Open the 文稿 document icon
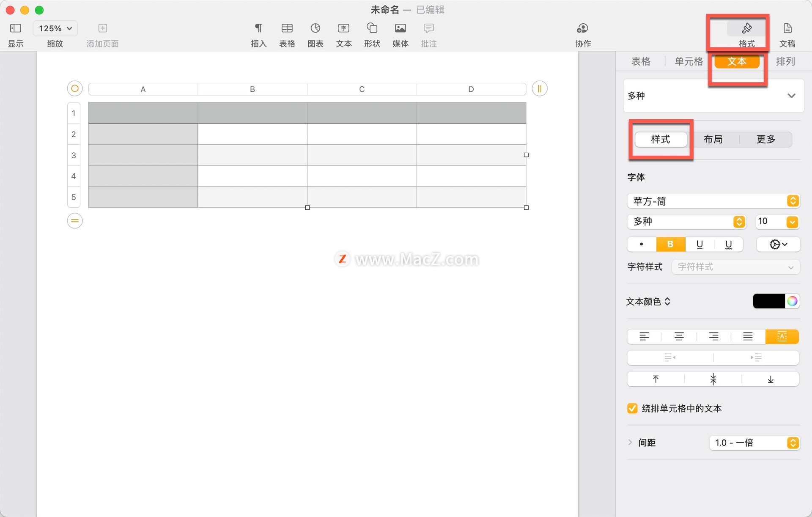 click(x=787, y=28)
